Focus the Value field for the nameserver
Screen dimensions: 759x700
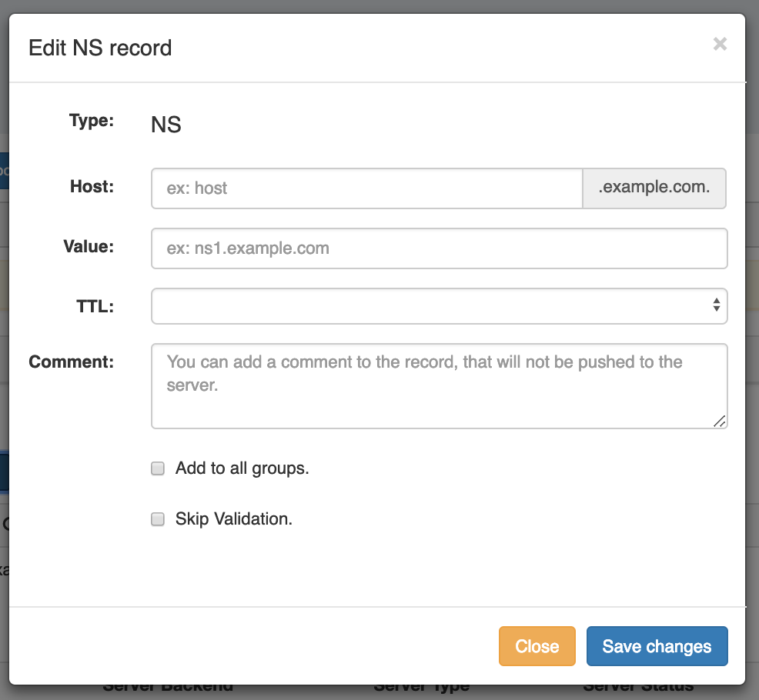pos(439,248)
